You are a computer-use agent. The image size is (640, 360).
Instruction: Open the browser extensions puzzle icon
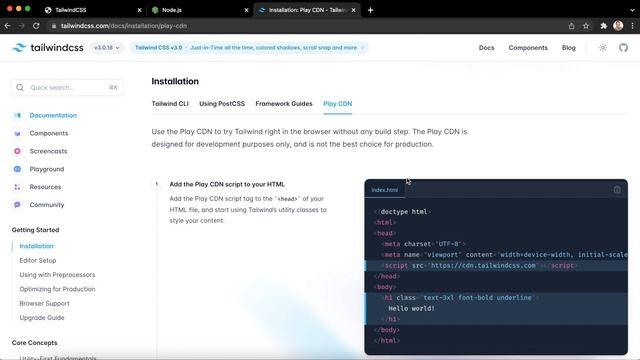603,26
